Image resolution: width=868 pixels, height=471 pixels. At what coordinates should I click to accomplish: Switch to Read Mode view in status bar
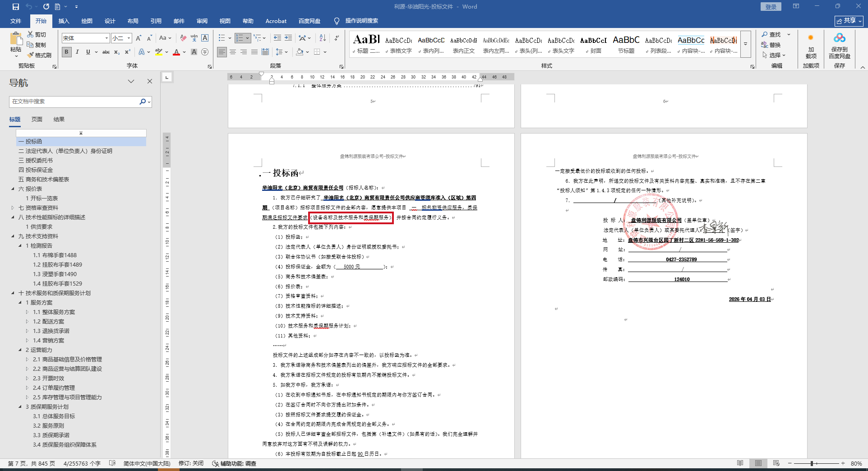coord(740,463)
